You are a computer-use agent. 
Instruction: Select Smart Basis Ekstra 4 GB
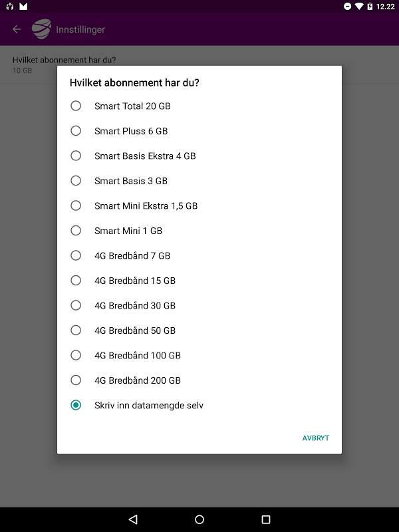(76, 156)
